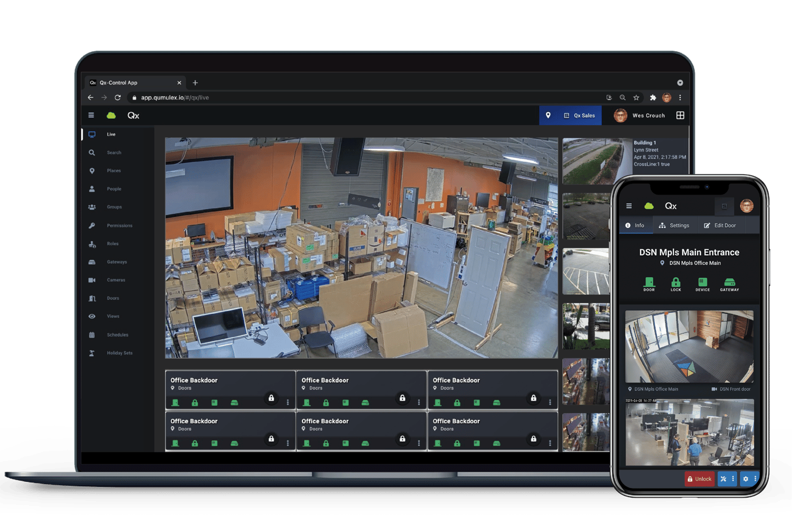Toggle the green lock icon on an Office Backdoor card
Screen dimensions: 803x532
point(194,402)
